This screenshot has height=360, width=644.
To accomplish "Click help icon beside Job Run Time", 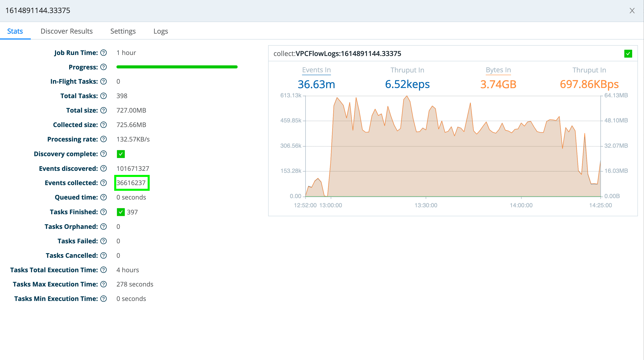I will (104, 53).
